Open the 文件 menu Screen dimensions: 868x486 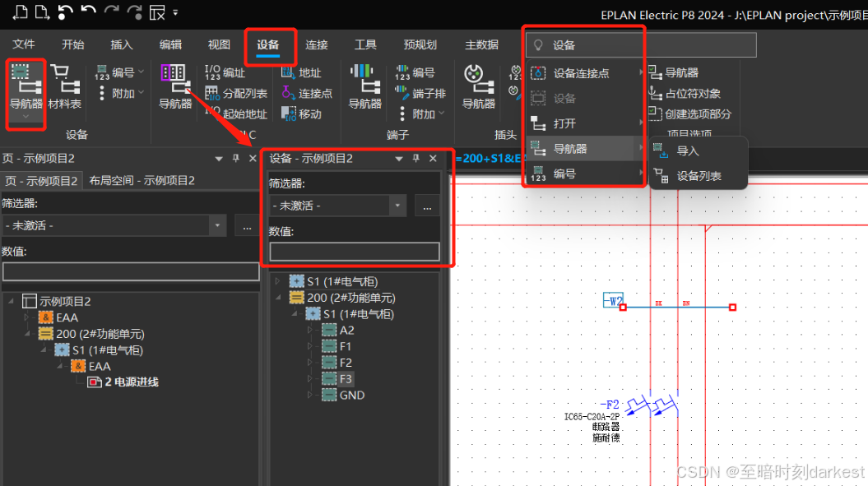coord(24,44)
